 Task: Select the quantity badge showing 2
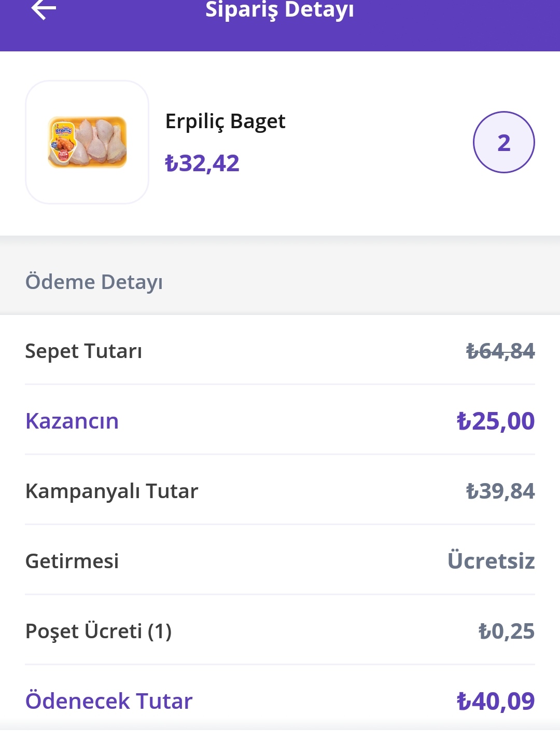504,142
